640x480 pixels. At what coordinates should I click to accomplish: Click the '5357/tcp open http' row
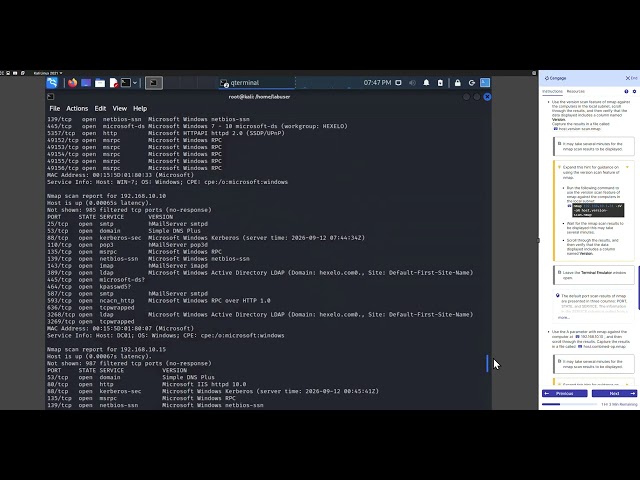click(x=166, y=133)
